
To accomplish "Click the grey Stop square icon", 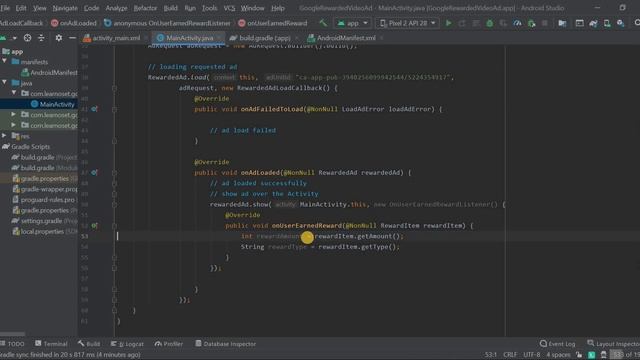I will [x=545, y=23].
